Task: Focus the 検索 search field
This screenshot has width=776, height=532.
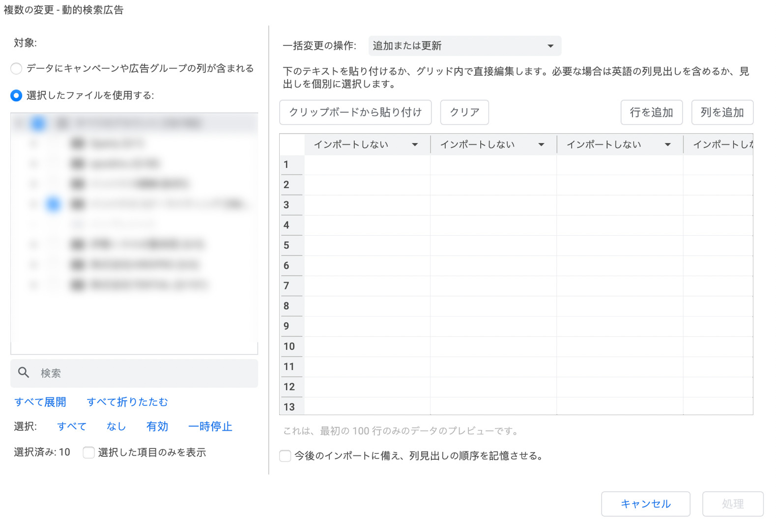Action: point(134,373)
